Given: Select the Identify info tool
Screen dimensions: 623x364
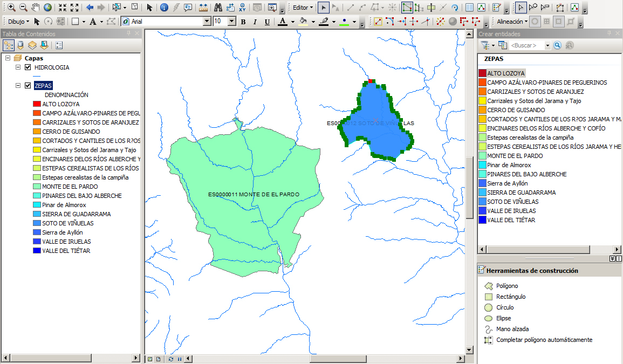Looking at the screenshot, I should (164, 8).
